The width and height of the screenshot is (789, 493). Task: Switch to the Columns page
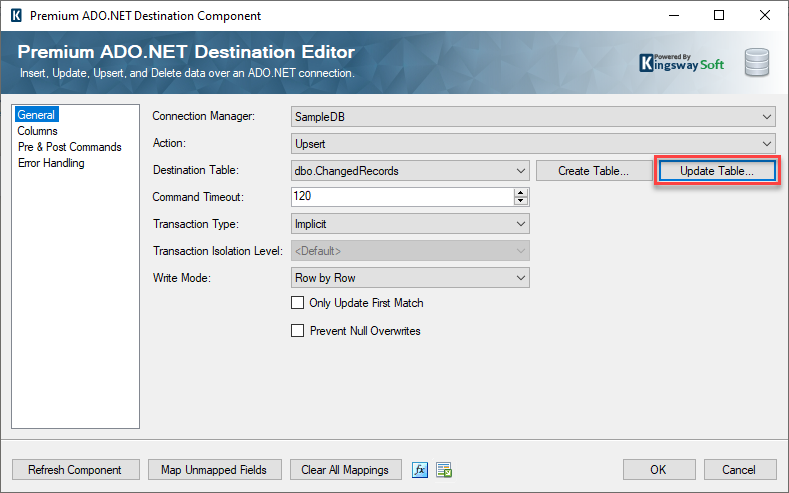37,131
